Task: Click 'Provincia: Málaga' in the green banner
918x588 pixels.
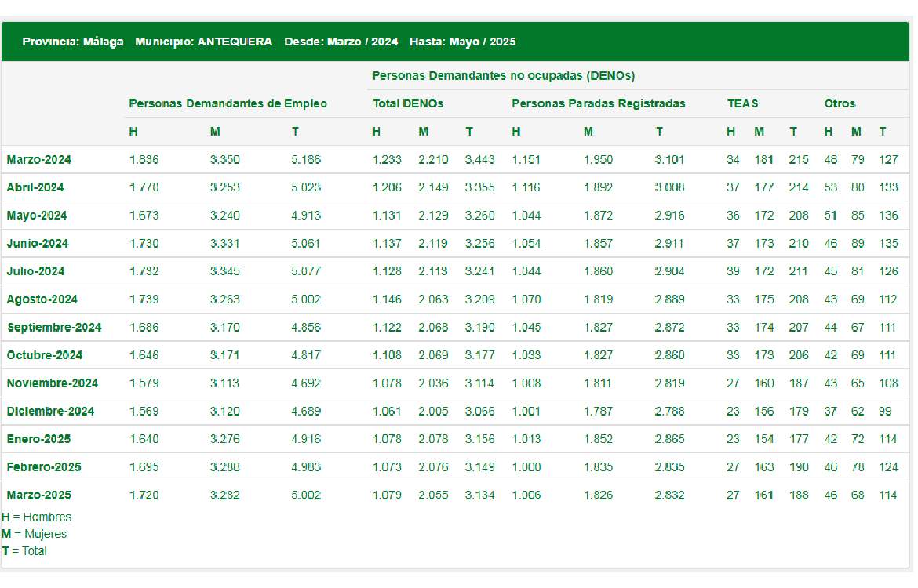Action: [73, 42]
